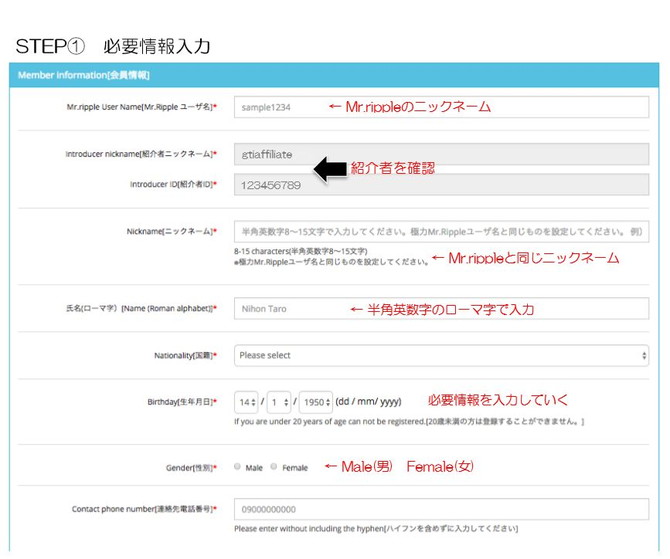
Task: Focus the Nickname text field
Action: 440,231
